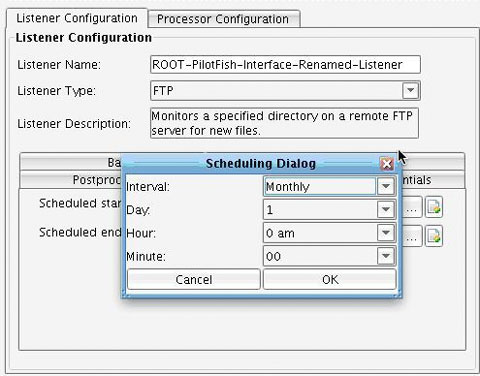The image size is (480, 376).
Task: Click the document icon beside Scheduled end
Action: [x=434, y=236]
